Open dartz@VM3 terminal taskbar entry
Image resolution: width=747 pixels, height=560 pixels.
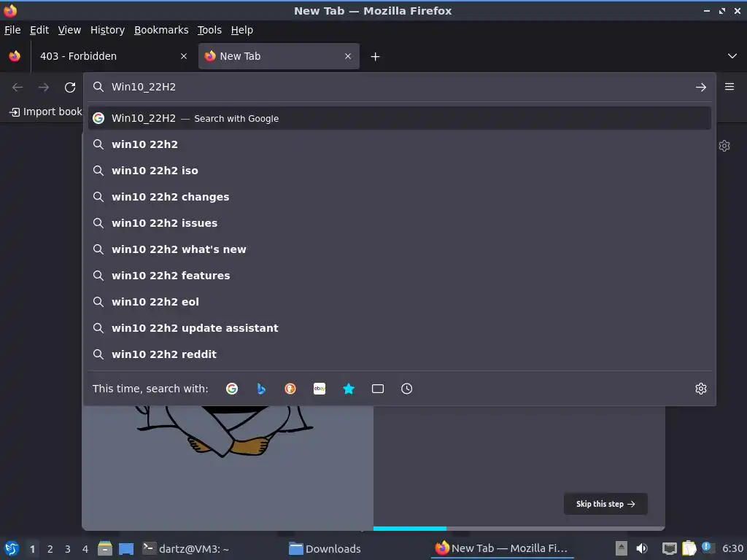tap(186, 548)
